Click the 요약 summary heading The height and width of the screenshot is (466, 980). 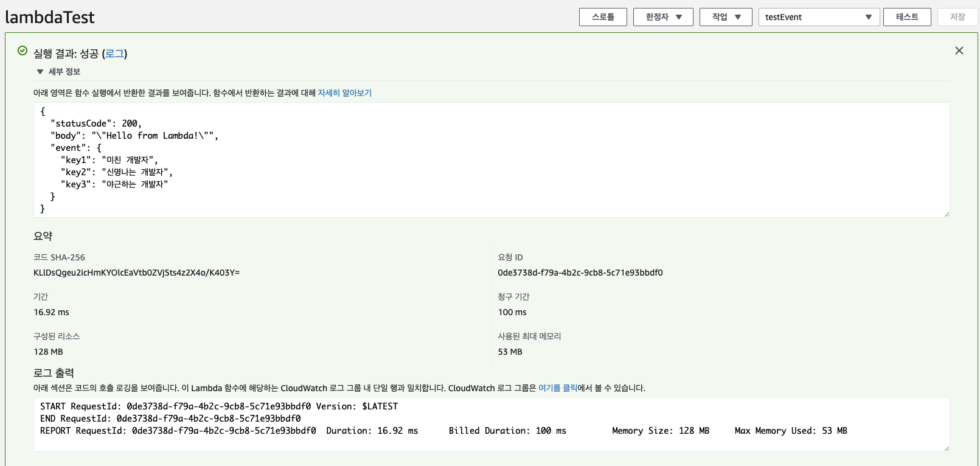click(43, 236)
